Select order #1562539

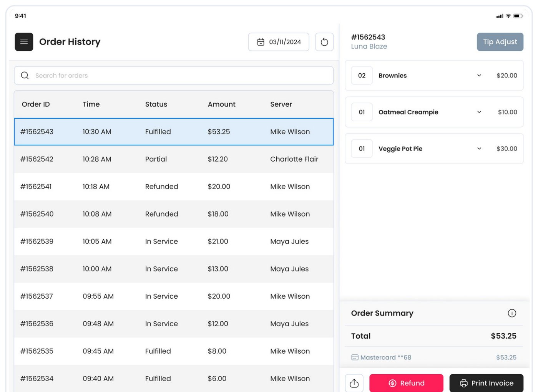pyautogui.click(x=174, y=241)
